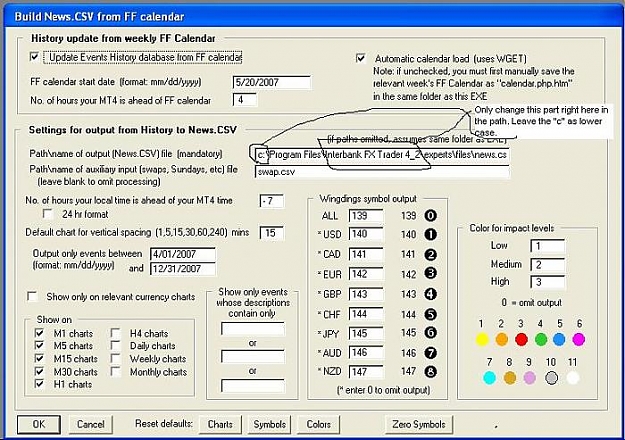Click the Medium impact color field
This screenshot has height=440, width=625.
(x=548, y=265)
